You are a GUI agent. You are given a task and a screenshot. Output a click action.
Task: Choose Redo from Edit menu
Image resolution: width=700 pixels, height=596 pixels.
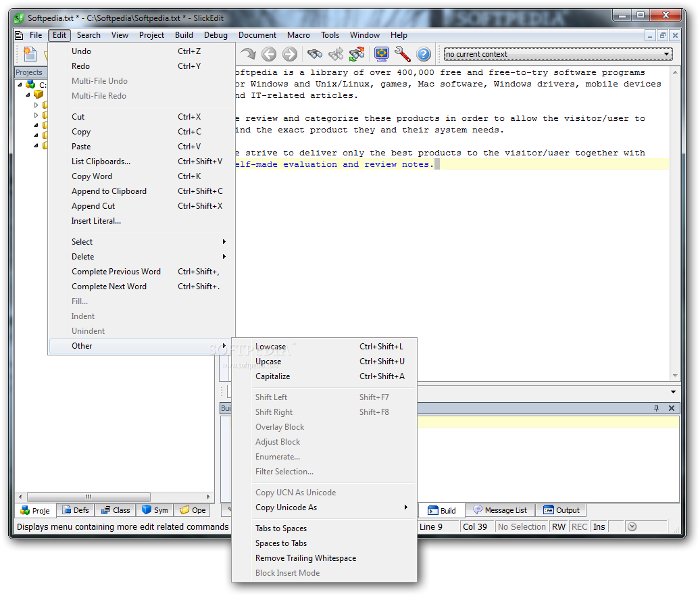141,66
